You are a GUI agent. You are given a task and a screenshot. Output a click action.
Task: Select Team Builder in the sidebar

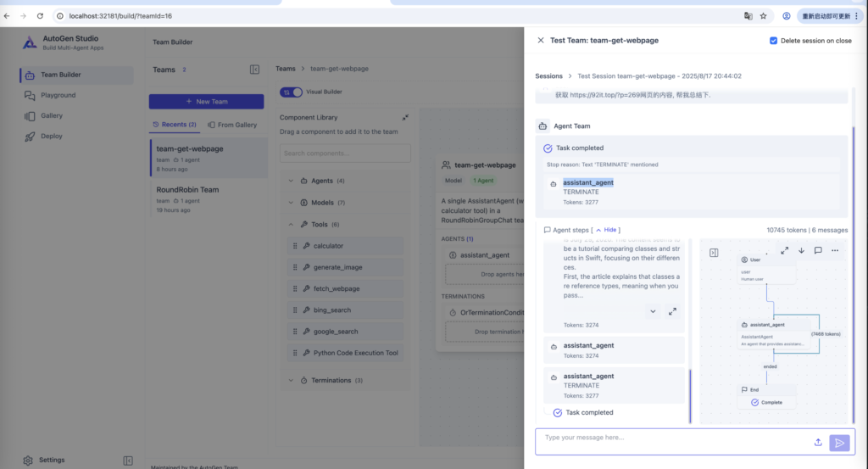76,75
